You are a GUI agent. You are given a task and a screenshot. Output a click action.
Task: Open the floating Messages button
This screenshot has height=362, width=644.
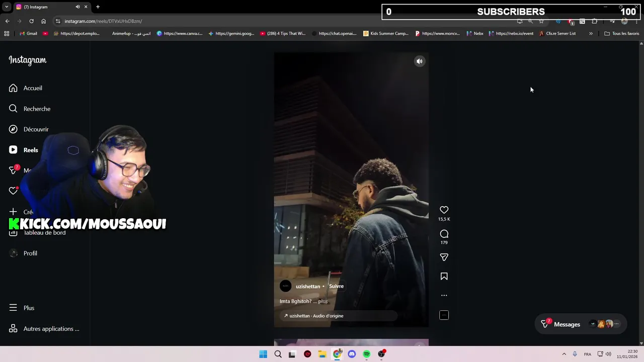pyautogui.click(x=580, y=324)
